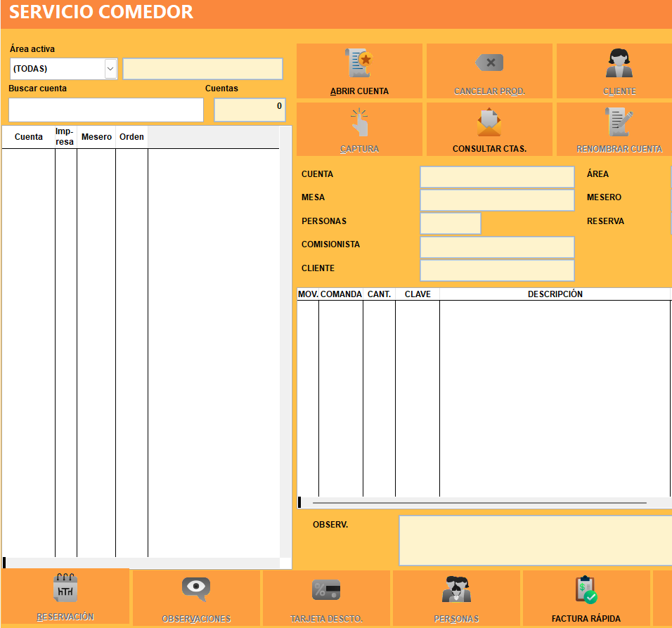Click the Descripción column header
Screen dimensions: 672x628
point(555,294)
